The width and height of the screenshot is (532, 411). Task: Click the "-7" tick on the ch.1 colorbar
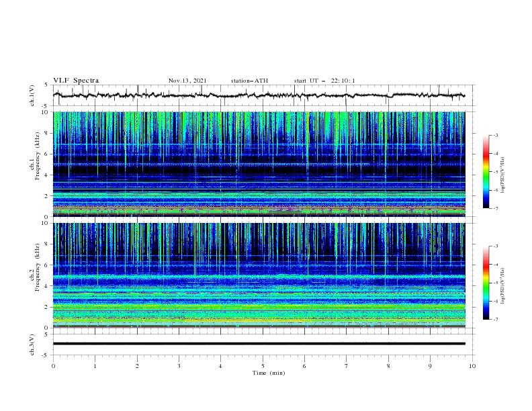click(x=496, y=208)
